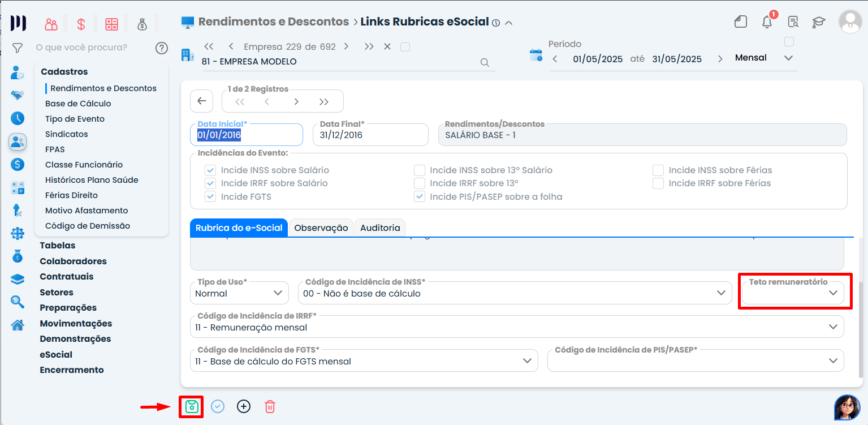The width and height of the screenshot is (868, 425).
Task: Click the company search magnifier icon
Action: click(x=485, y=62)
